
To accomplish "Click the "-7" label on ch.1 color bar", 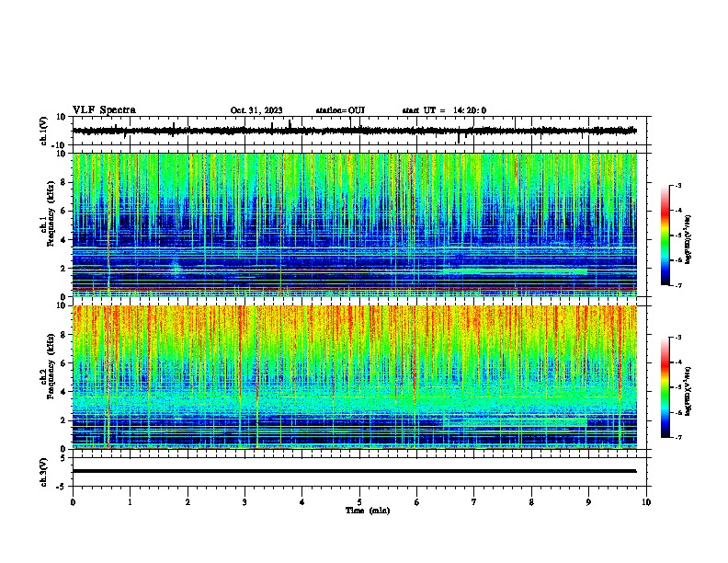I will coord(677,285).
